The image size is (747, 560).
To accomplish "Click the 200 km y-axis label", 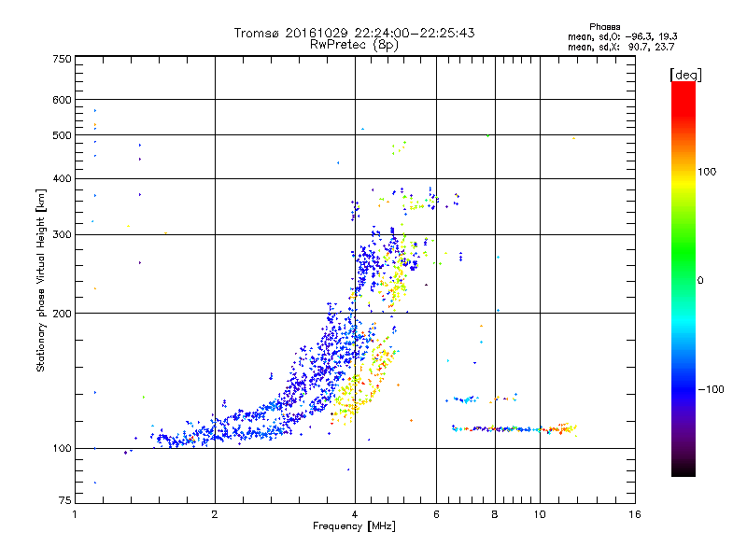I will (x=62, y=314).
